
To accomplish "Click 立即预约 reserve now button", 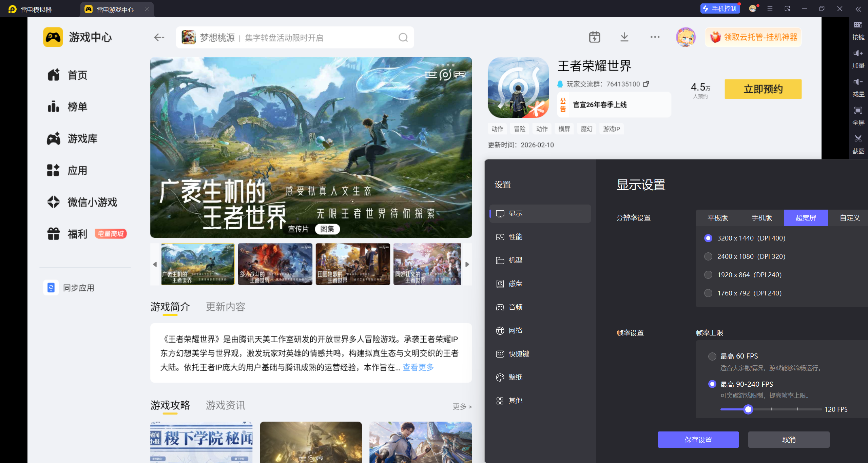I will pos(763,89).
